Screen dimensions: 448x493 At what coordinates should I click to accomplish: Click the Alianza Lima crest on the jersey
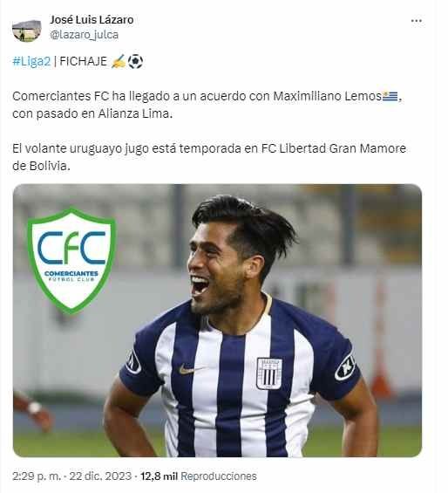pos(269,373)
